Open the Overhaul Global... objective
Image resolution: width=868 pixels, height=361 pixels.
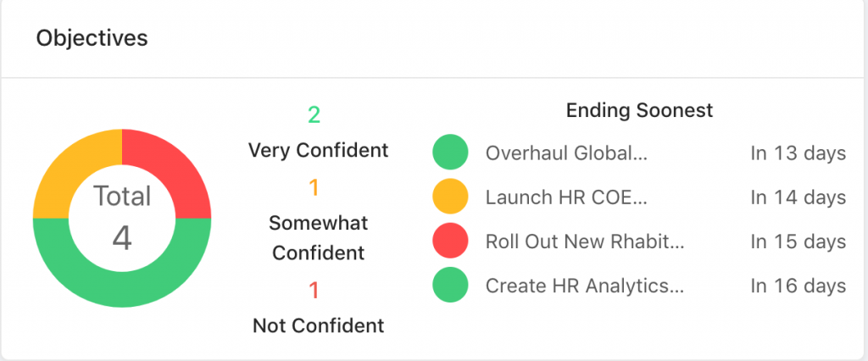566,153
